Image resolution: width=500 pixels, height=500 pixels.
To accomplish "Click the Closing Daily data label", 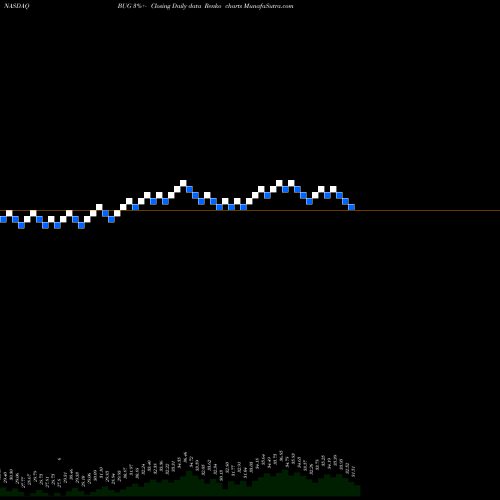I will (176, 6).
